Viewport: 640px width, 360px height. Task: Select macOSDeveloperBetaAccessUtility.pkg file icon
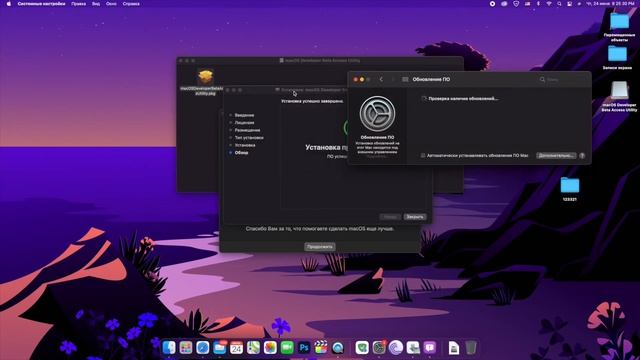tap(205, 77)
